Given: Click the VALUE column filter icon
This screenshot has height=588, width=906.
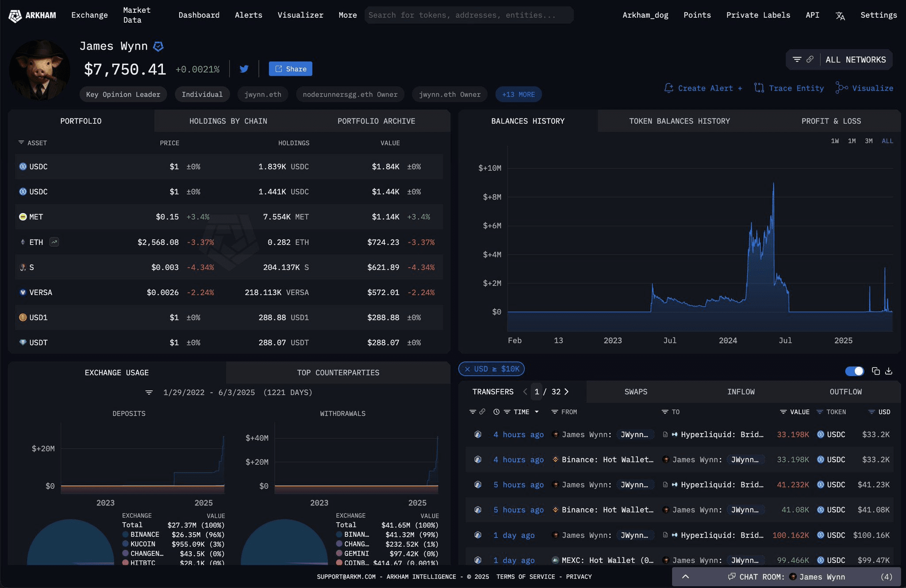Looking at the screenshot, I should point(783,412).
